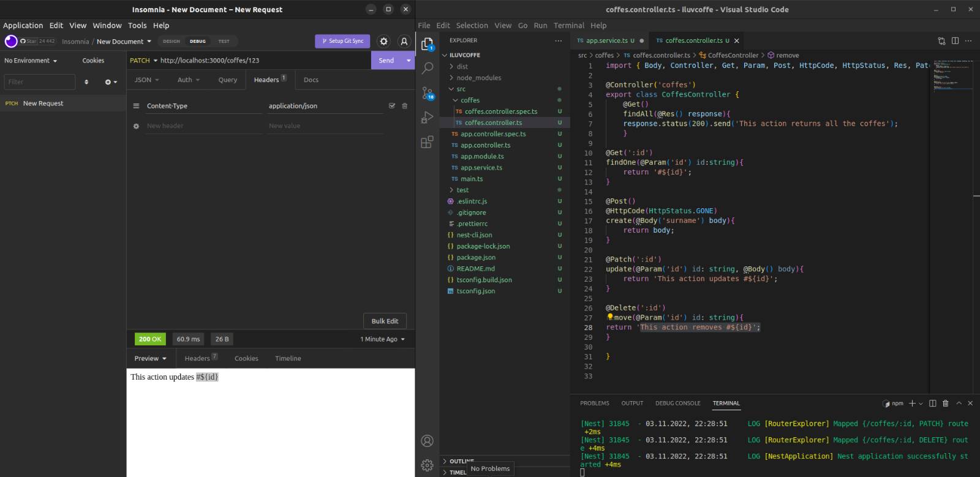The image size is (980, 477).
Task: Select the New Request PTCH item
Action: (x=63, y=103)
